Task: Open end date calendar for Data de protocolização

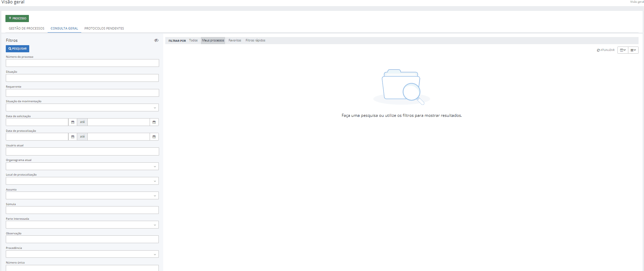Action: pos(154,137)
